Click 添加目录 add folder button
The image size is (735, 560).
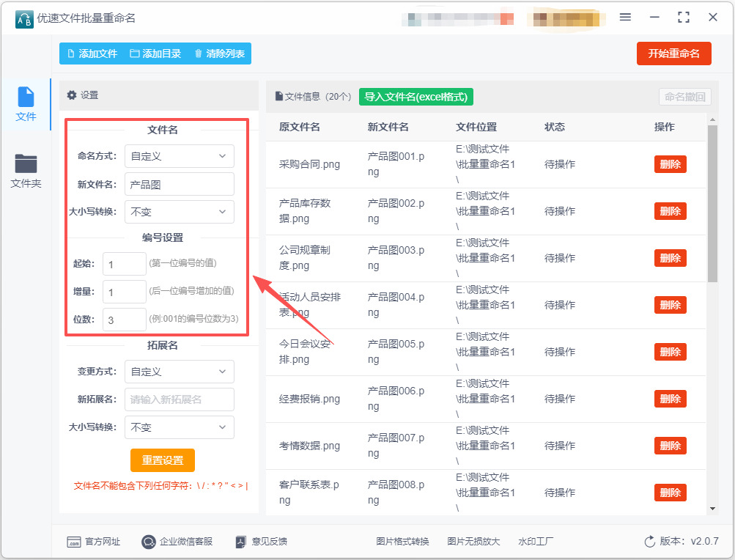click(x=155, y=54)
